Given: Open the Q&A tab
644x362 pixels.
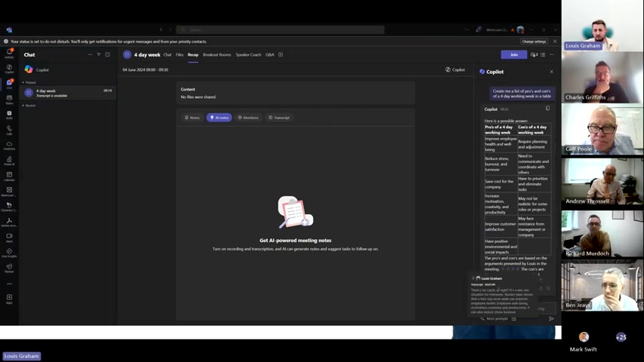Looking at the screenshot, I should pyautogui.click(x=269, y=54).
